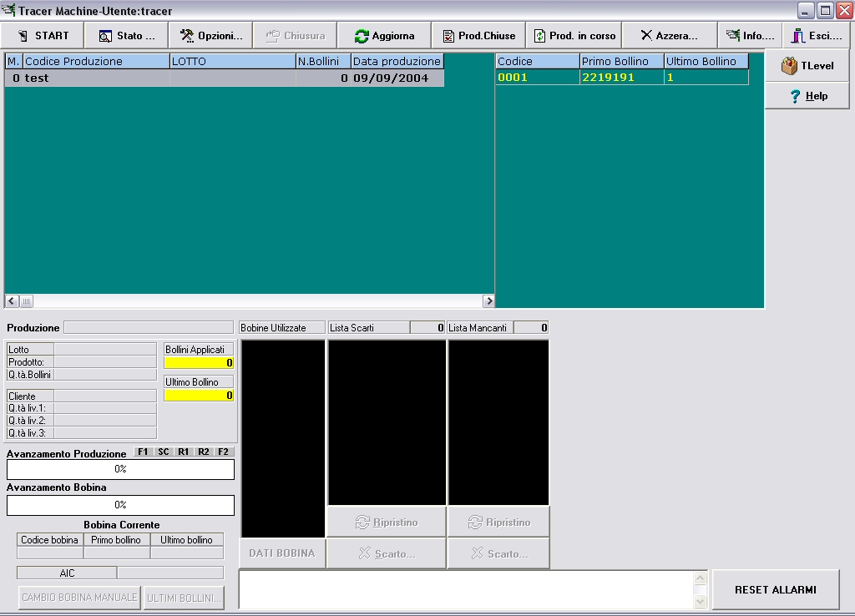This screenshot has height=616, width=855.
Task: Click the LOTTO column header
Action: (x=233, y=61)
